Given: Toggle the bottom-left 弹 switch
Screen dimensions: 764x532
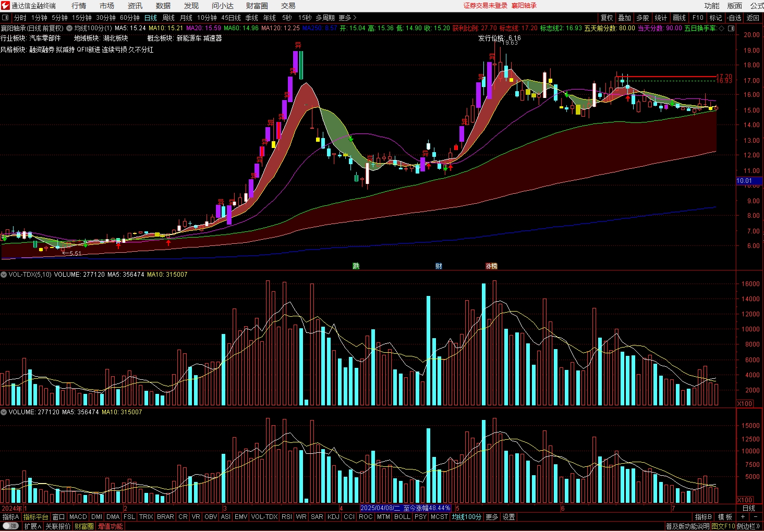Looking at the screenshot, I should [10, 526].
